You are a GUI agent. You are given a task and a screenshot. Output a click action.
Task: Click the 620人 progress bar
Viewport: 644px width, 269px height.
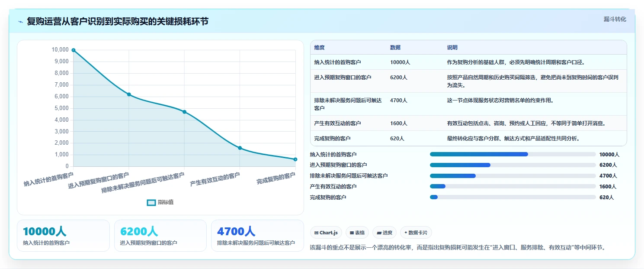click(x=513, y=197)
